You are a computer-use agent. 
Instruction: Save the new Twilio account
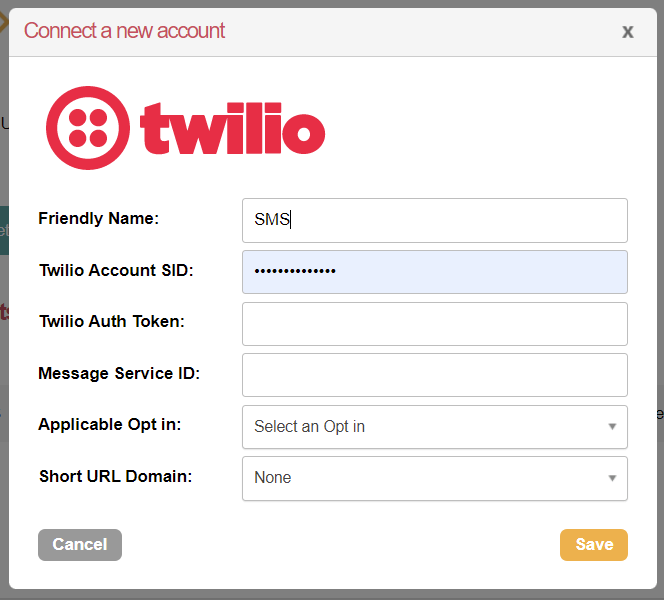tap(593, 545)
